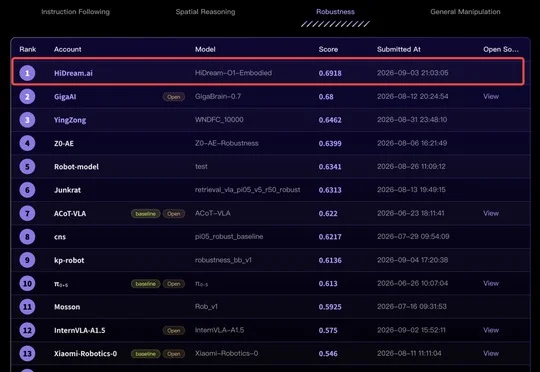Click the rank 8 badge icon
This screenshot has height=372, width=540.
click(27, 237)
